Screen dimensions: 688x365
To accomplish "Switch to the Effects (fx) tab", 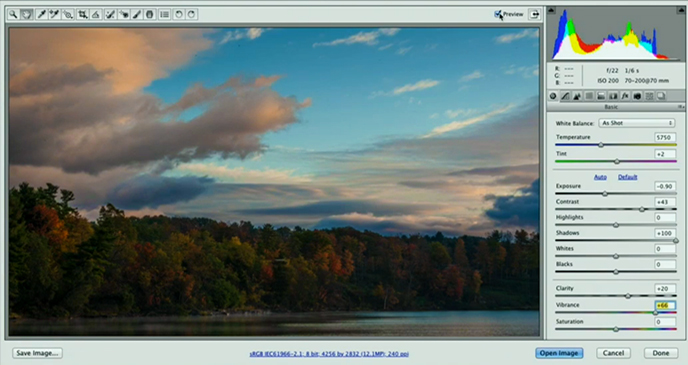I will (x=625, y=96).
